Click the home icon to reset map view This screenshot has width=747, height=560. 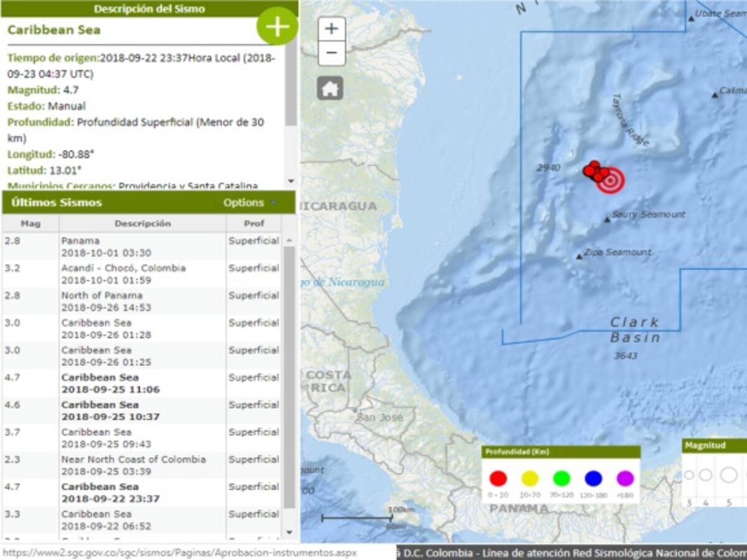click(330, 87)
